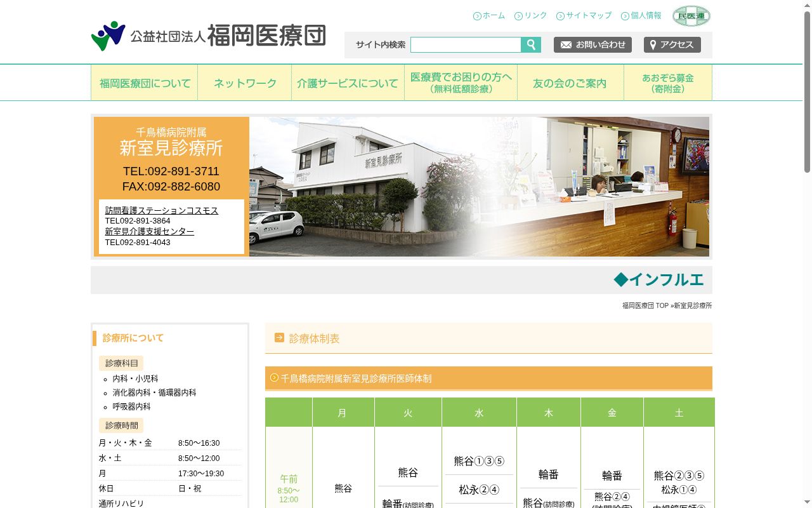The image size is (812, 508).
Task: Click the 診療時間 sidebar label
Action: pyautogui.click(x=121, y=425)
